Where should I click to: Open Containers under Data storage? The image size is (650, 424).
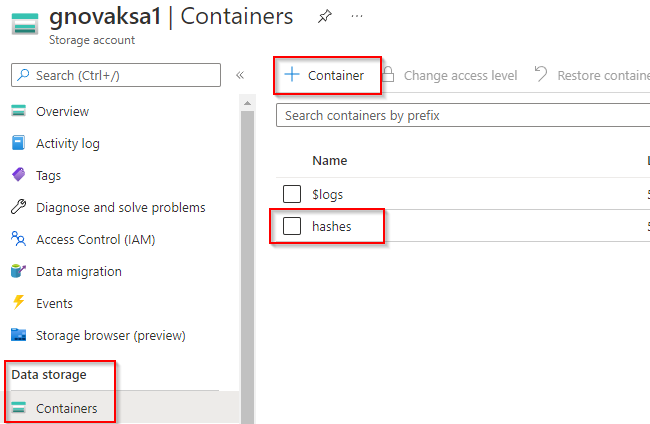[x=66, y=408]
